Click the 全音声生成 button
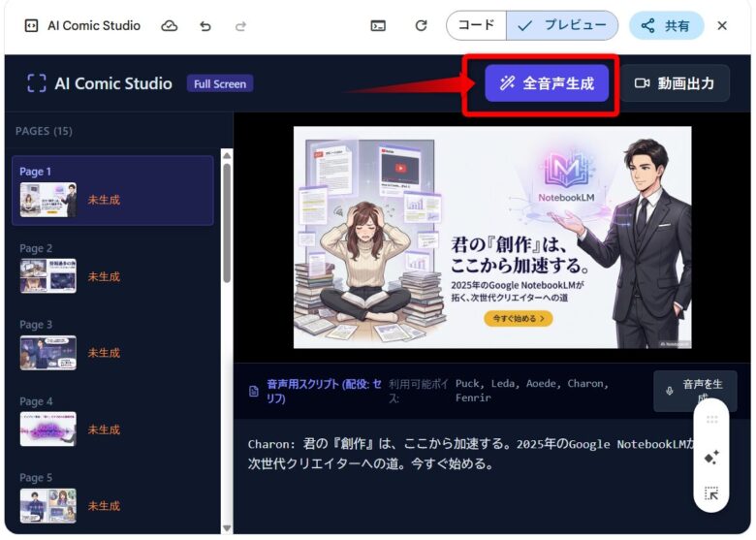The height and width of the screenshot is (540, 756). coord(547,83)
